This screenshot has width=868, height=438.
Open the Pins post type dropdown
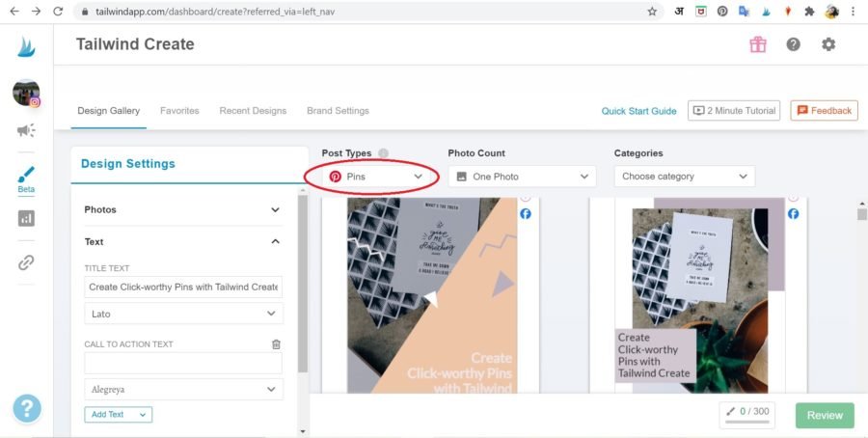[375, 177]
